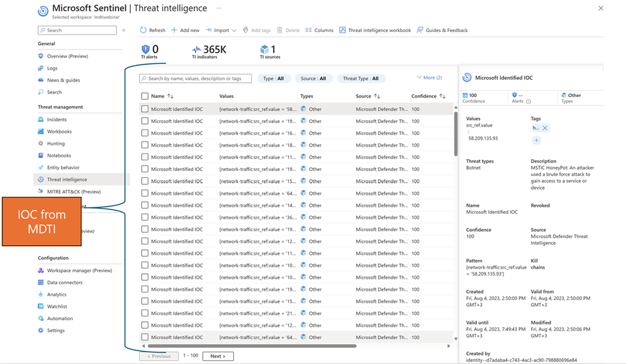Screen dimensions: 626x364
Task: Open Watchlist from sidebar
Action: click(x=56, y=306)
